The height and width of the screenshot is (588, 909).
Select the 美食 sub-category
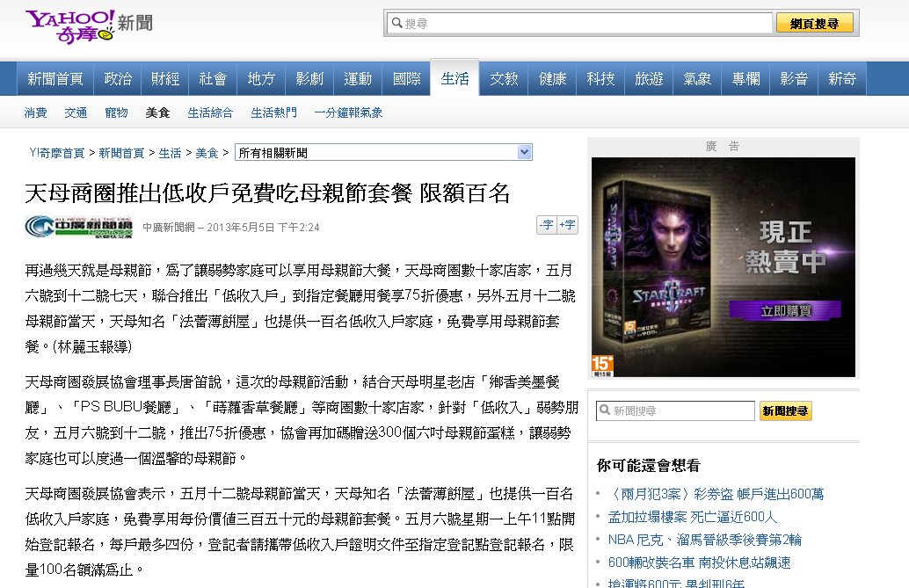pos(157,113)
